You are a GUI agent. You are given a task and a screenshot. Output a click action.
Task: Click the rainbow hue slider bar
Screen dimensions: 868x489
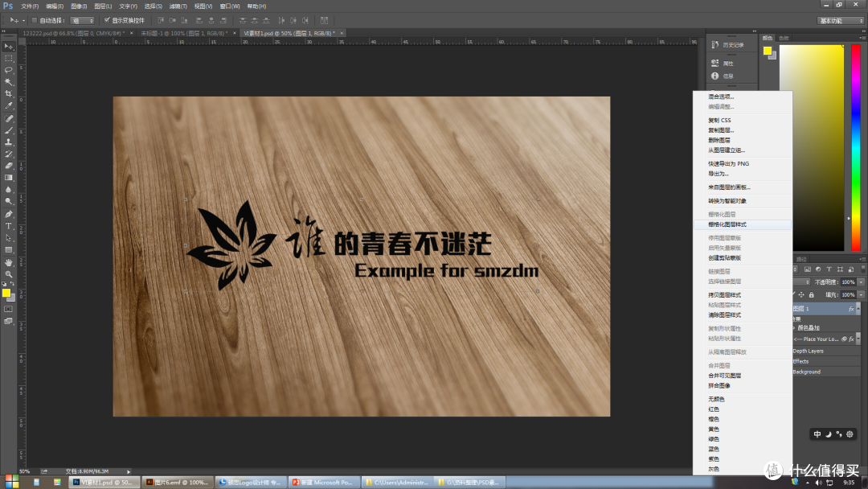pos(856,148)
